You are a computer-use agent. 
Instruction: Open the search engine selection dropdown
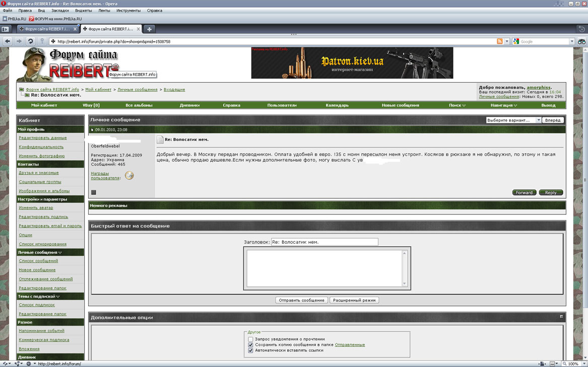(x=572, y=42)
